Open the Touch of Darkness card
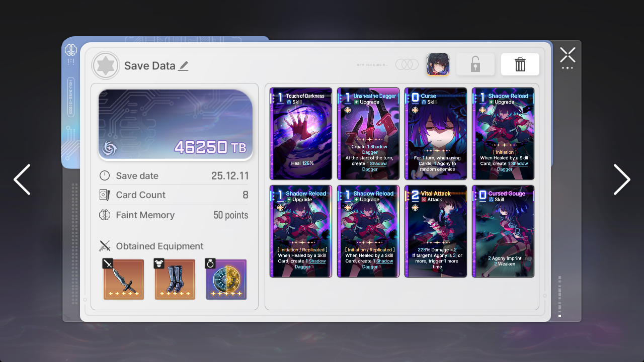644x362 pixels. [x=301, y=134]
